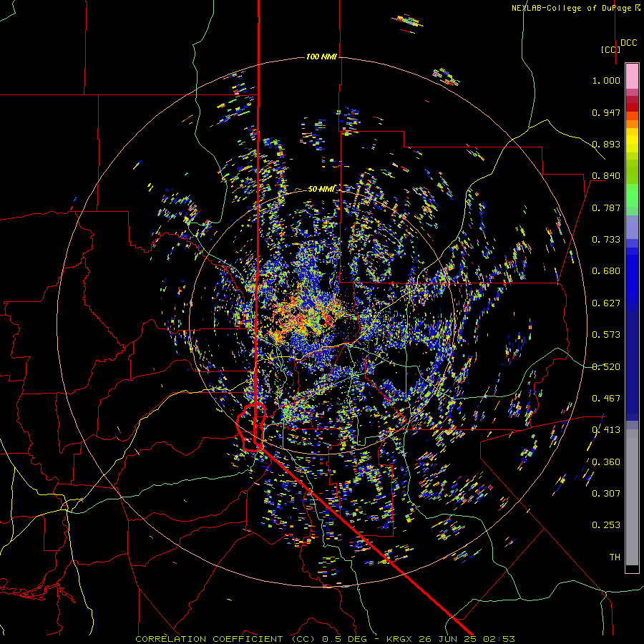This screenshot has height=644, width=644.
Task: Click the 0.467 value on color scale
Action: tap(606, 399)
